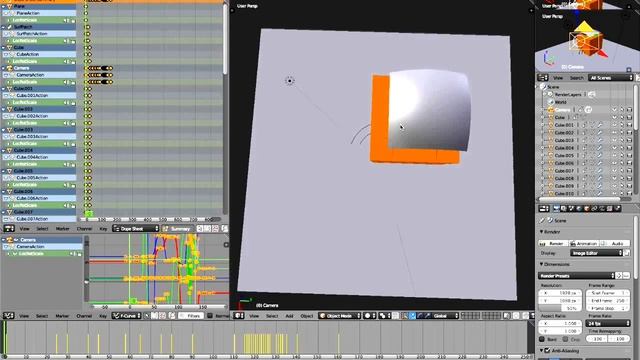The width and height of the screenshot is (640, 360).
Task: Click the Scene icon in Properties breadcrumb
Action: pyautogui.click(x=550, y=220)
